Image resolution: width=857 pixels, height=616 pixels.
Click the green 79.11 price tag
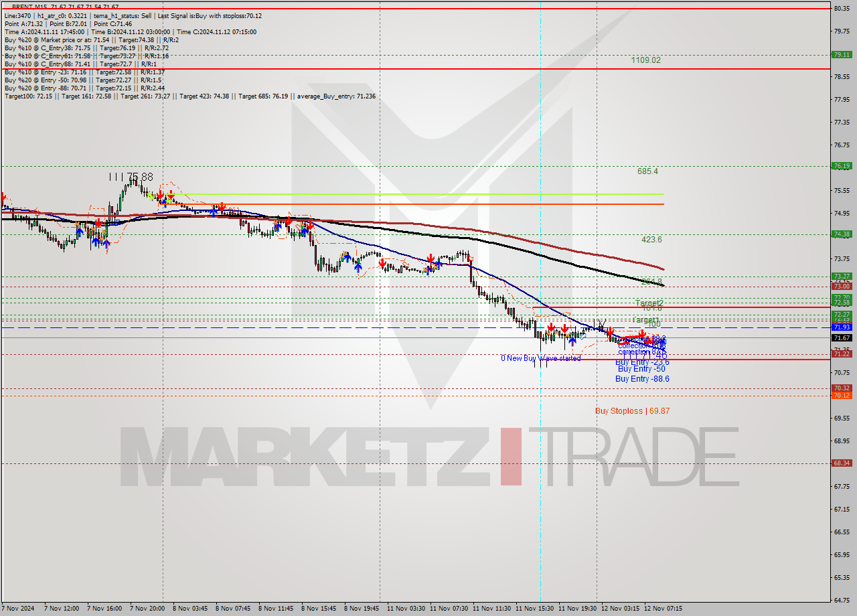(842, 55)
